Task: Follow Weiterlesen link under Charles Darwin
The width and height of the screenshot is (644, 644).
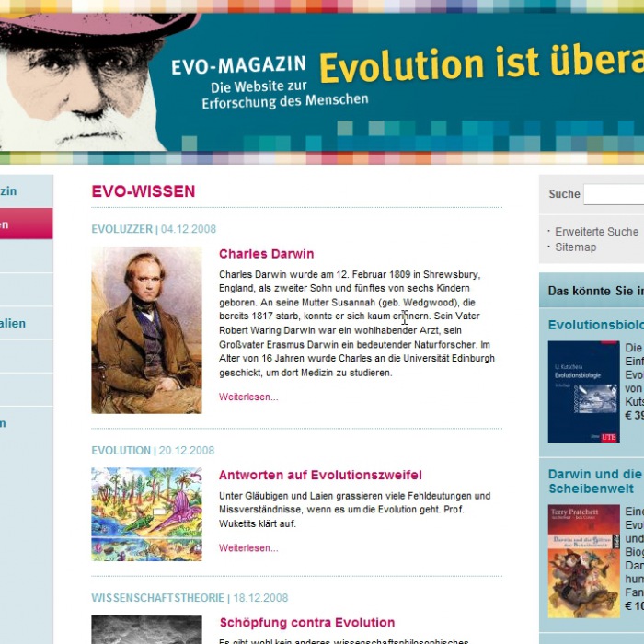Action: click(x=248, y=397)
